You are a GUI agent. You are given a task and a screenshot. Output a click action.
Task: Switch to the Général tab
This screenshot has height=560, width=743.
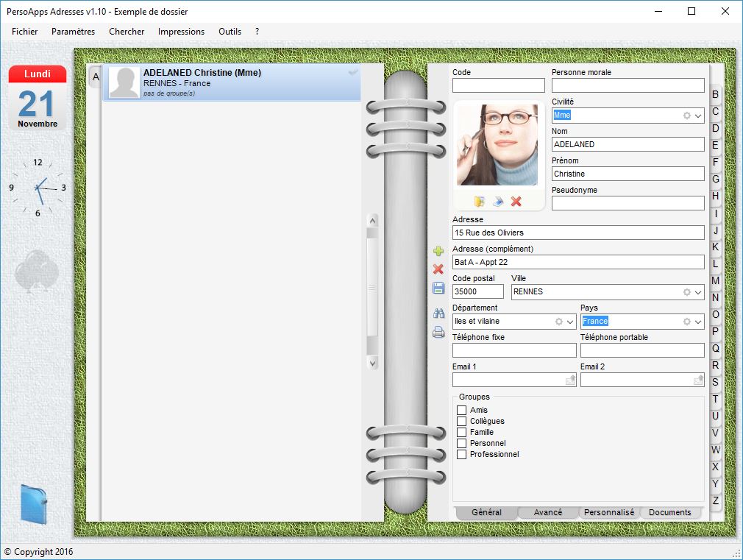[x=486, y=512]
